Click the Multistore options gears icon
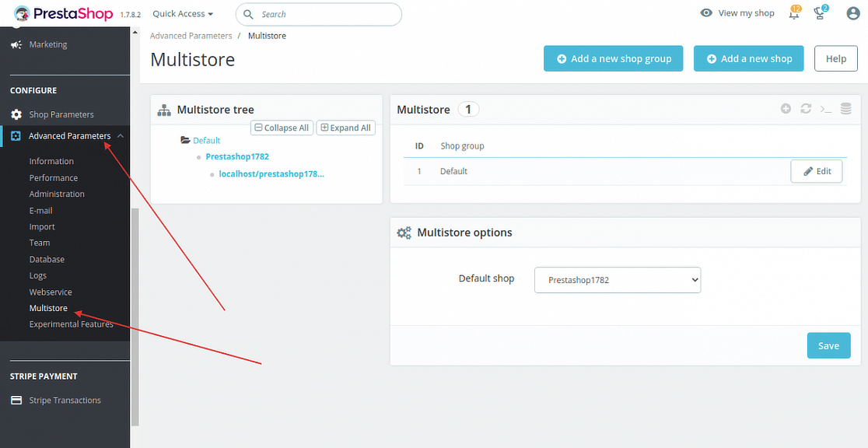The image size is (868, 448). click(404, 233)
